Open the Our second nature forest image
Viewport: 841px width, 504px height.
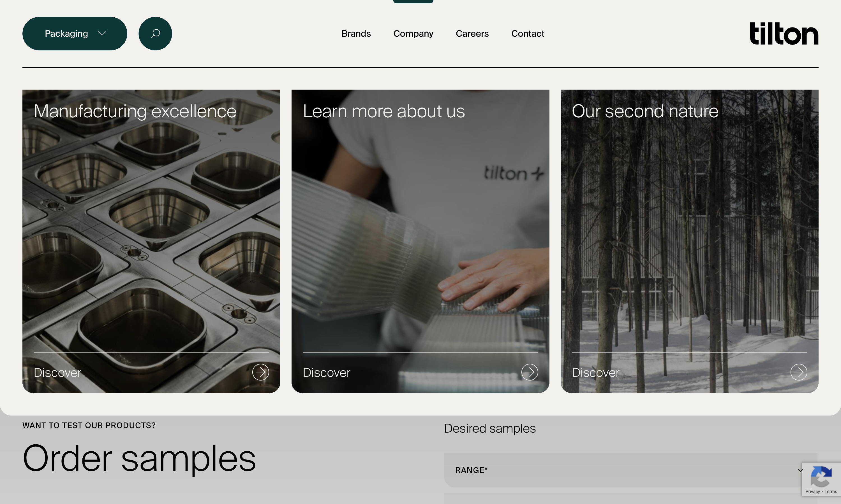[689, 241]
